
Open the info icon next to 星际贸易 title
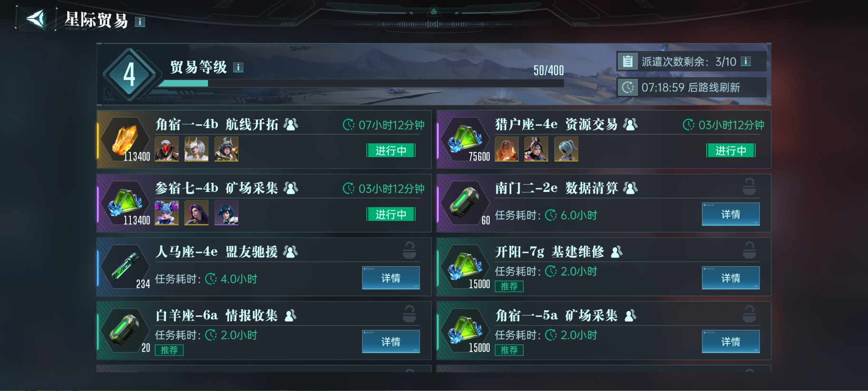(x=139, y=22)
